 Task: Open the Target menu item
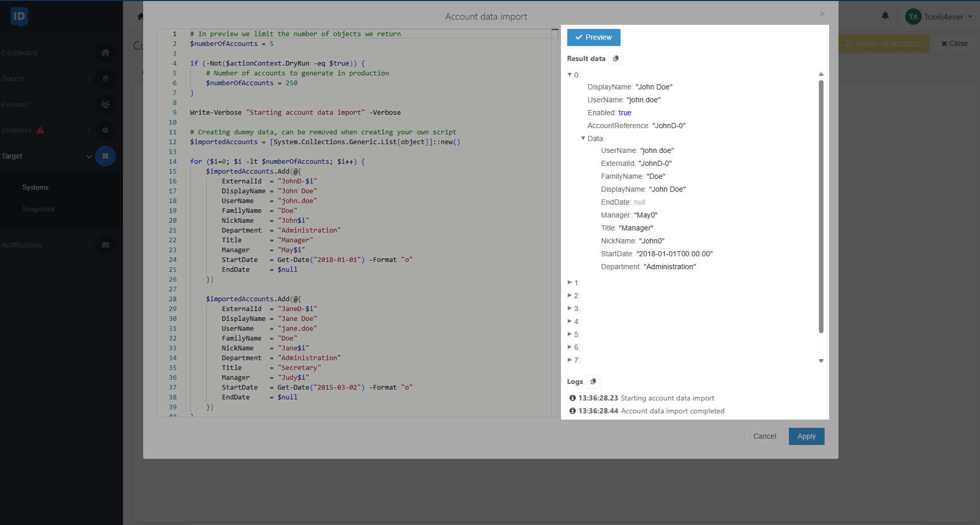[12, 156]
